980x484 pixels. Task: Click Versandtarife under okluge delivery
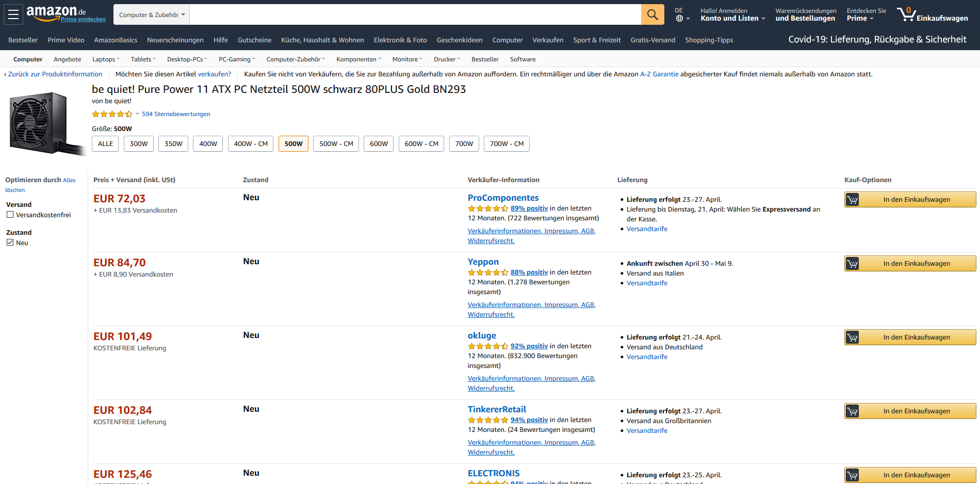click(647, 357)
